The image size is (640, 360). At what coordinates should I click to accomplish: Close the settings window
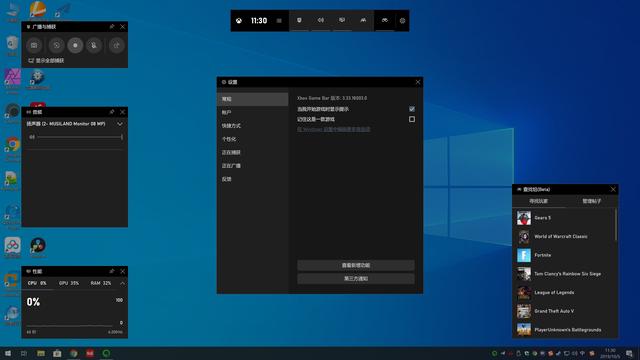[x=418, y=82]
